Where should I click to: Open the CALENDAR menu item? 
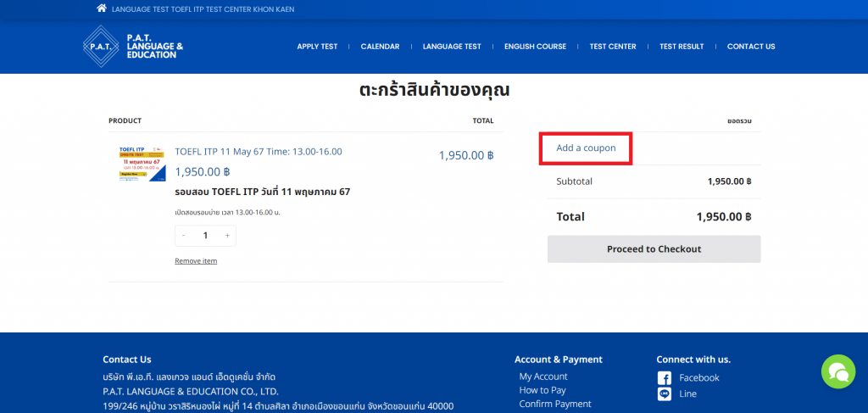(380, 47)
